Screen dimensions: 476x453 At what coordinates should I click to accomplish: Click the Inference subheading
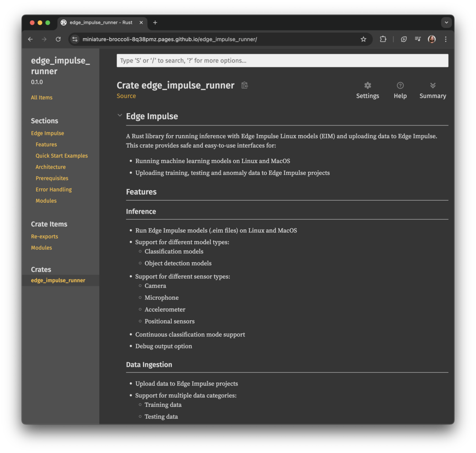[x=141, y=211]
